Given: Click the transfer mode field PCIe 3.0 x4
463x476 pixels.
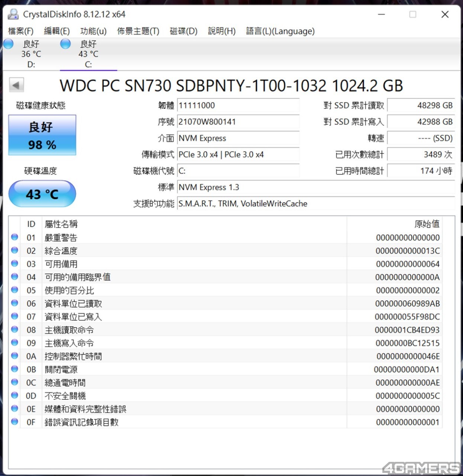Looking at the screenshot, I should point(239,155).
